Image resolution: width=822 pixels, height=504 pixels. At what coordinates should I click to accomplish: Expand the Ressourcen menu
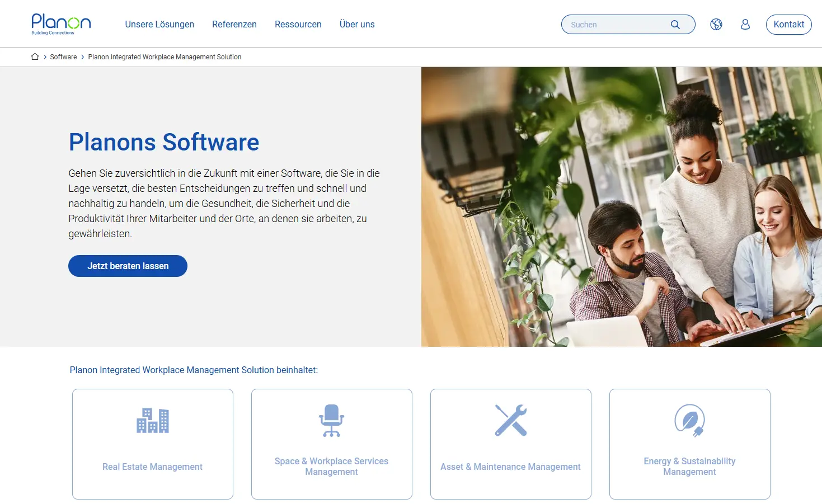[298, 25]
